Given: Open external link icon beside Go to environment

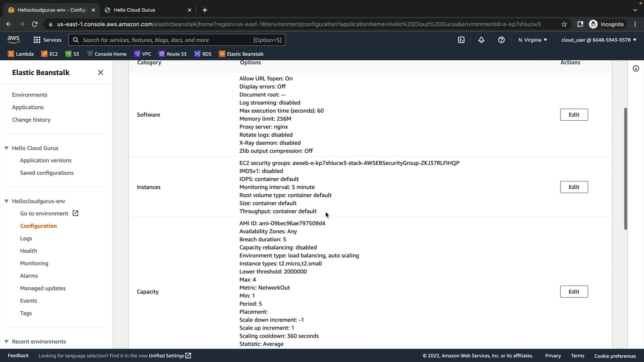Looking at the screenshot, I should coord(75,214).
